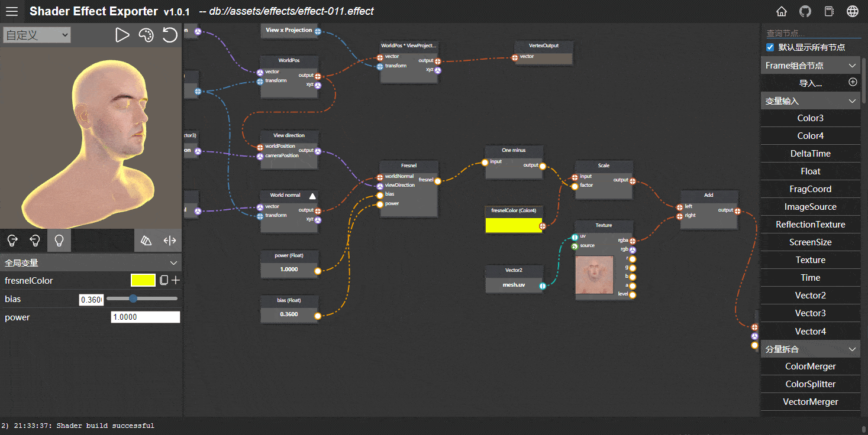868x435 pixels.
Task: Click the 导入... import button
Action: point(810,83)
